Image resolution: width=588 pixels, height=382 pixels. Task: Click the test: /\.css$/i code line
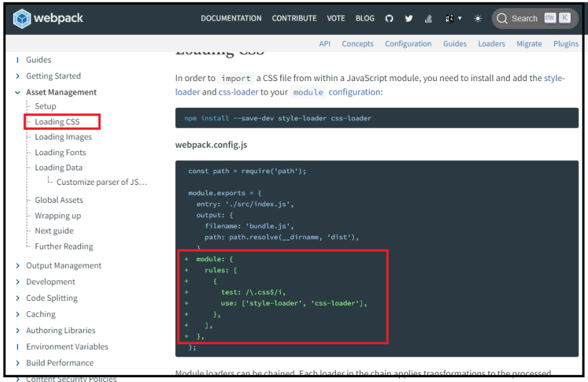253,292
